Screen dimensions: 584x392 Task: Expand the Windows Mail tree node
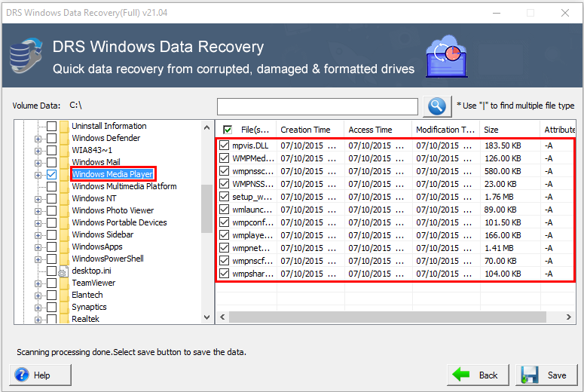tap(38, 163)
